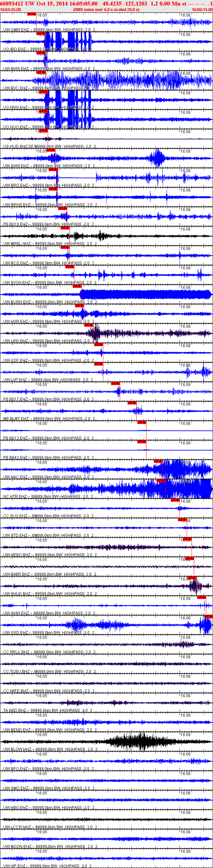The width and height of the screenshot is (213, 868).
Task: Click the red pick flag on the BURN trace
Action: (77, 286)
